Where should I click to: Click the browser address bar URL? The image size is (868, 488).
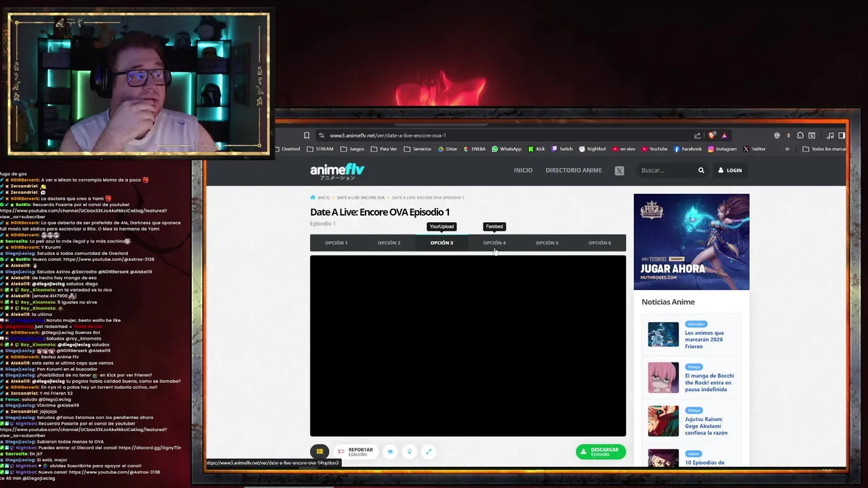coord(388,136)
